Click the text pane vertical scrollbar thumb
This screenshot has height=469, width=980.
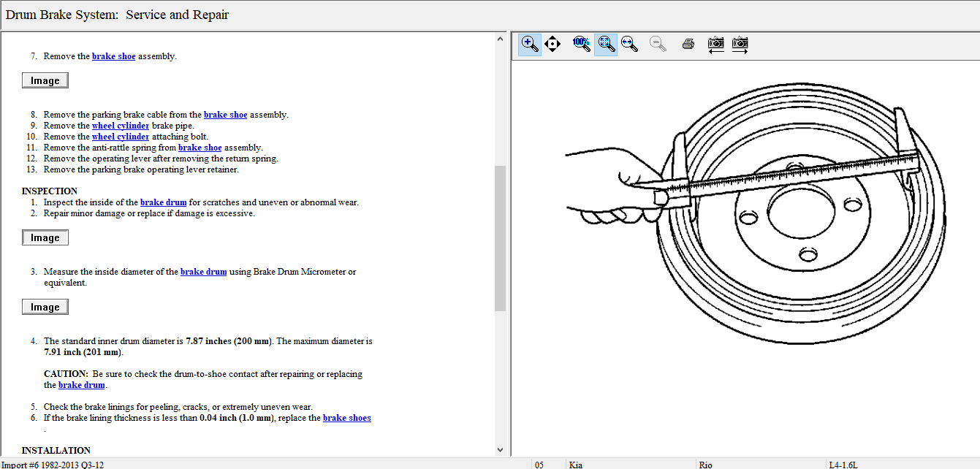[500, 237]
